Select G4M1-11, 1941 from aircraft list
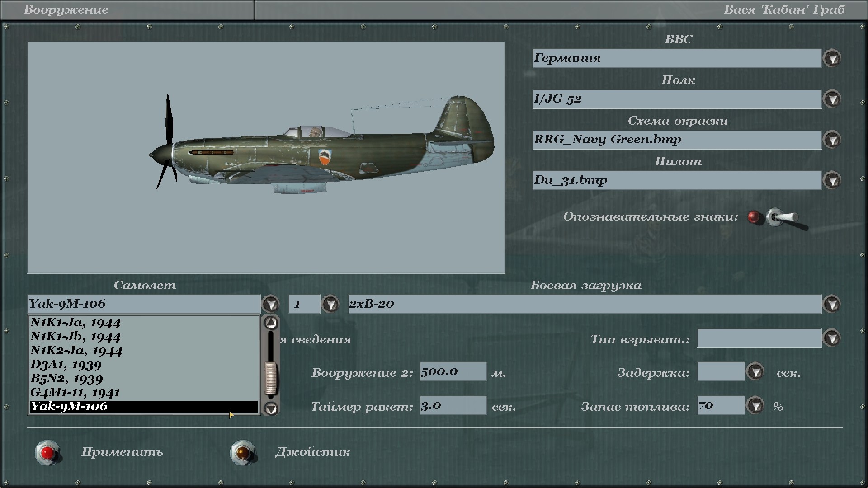 click(x=75, y=392)
